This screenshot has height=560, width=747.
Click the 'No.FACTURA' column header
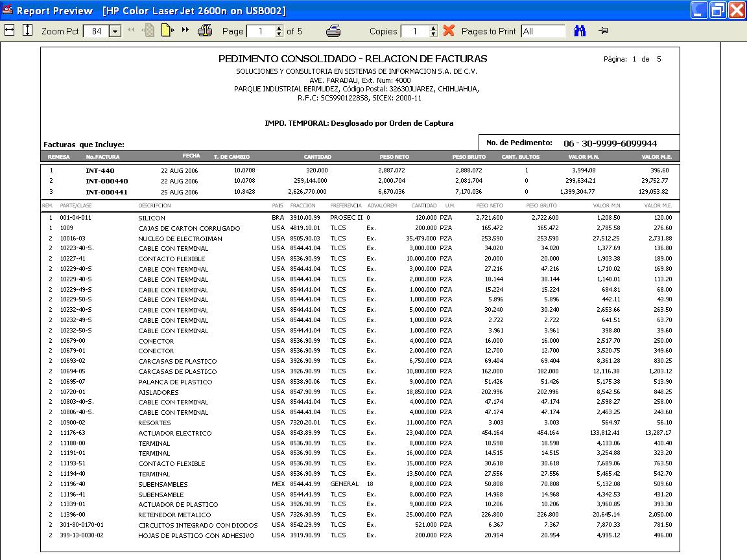coord(102,157)
